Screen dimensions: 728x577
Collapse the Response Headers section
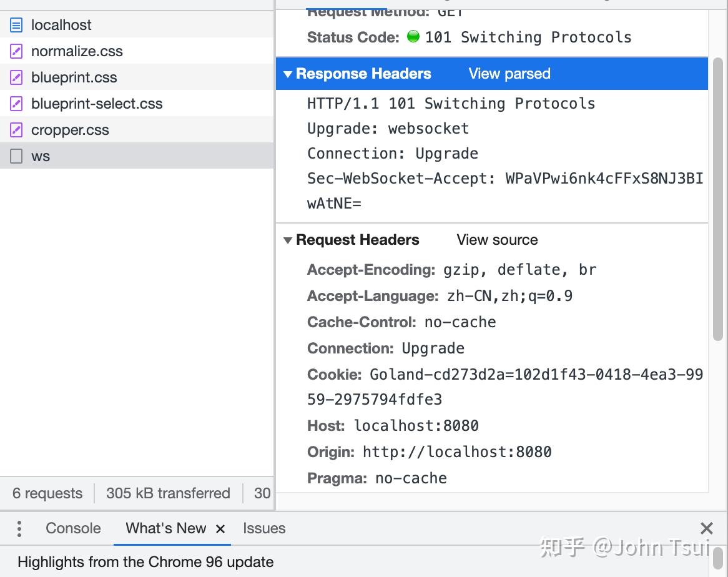coord(288,74)
